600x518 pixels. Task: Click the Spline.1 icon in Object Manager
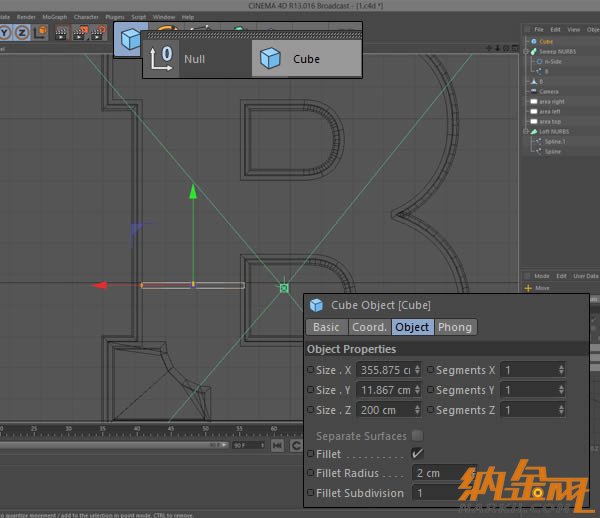coord(539,141)
